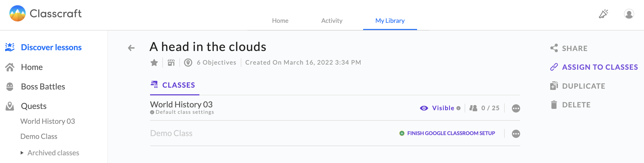Click the Share icon
The image size is (644, 163).
554,48
